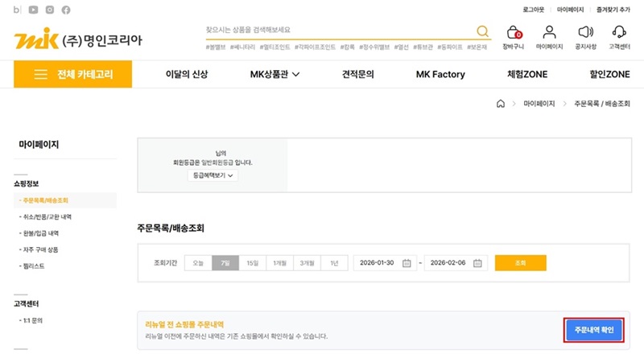Open the Facebook social icon

[66, 10]
